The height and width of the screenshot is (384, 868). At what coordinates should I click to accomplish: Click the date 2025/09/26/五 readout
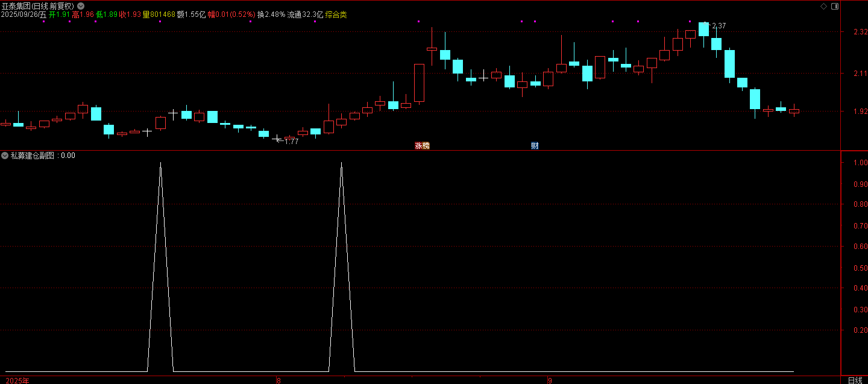point(24,14)
